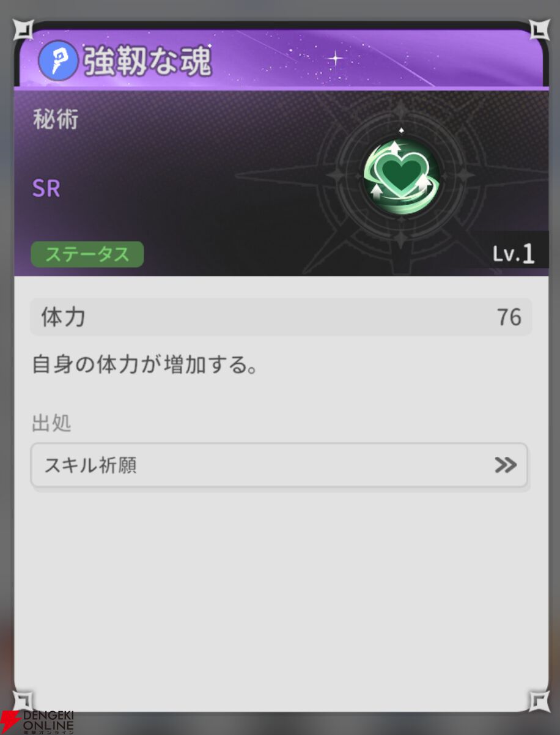Click the green heart skill icon
560x735 pixels.
[x=401, y=175]
